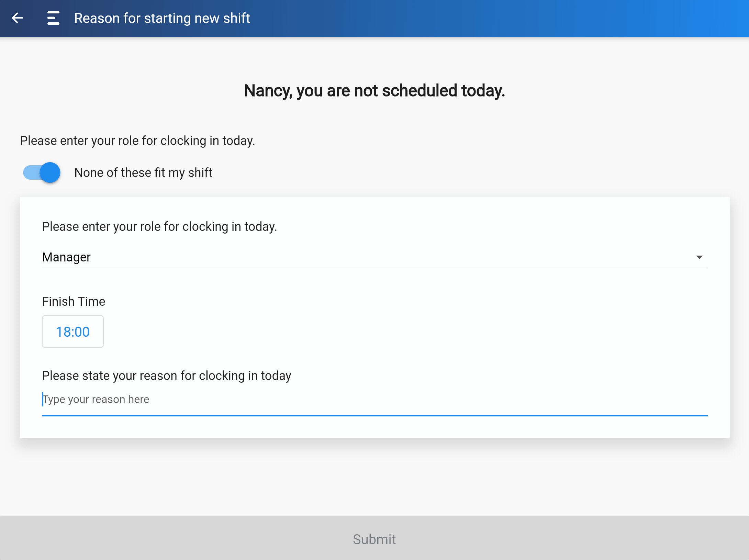Toggle off None of these fit my shift
Image resolution: width=749 pixels, height=560 pixels.
pos(42,172)
